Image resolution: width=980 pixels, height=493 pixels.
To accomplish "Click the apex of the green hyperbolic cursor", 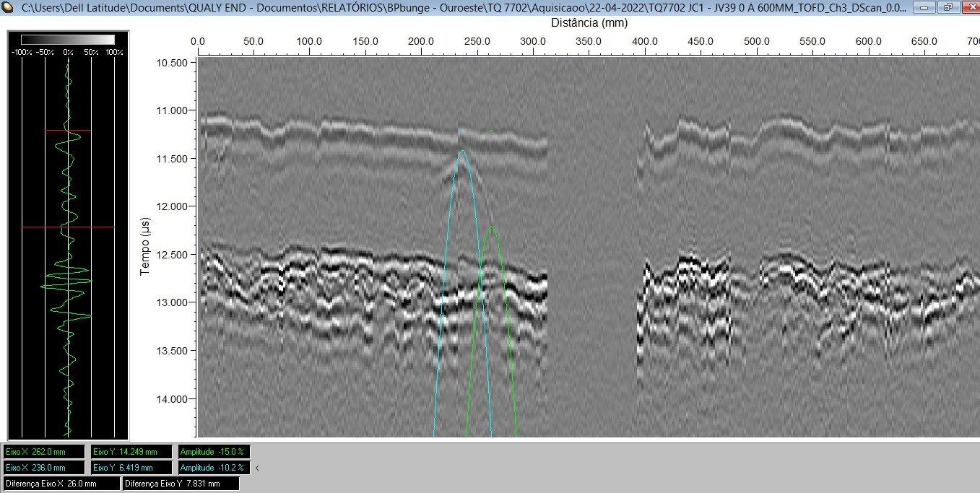I will pyautogui.click(x=492, y=227).
